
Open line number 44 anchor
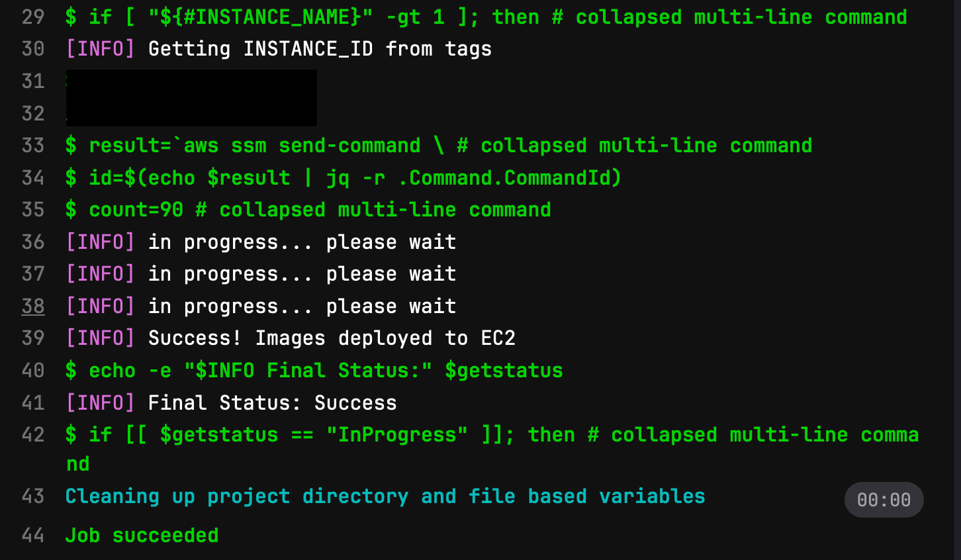(x=33, y=536)
